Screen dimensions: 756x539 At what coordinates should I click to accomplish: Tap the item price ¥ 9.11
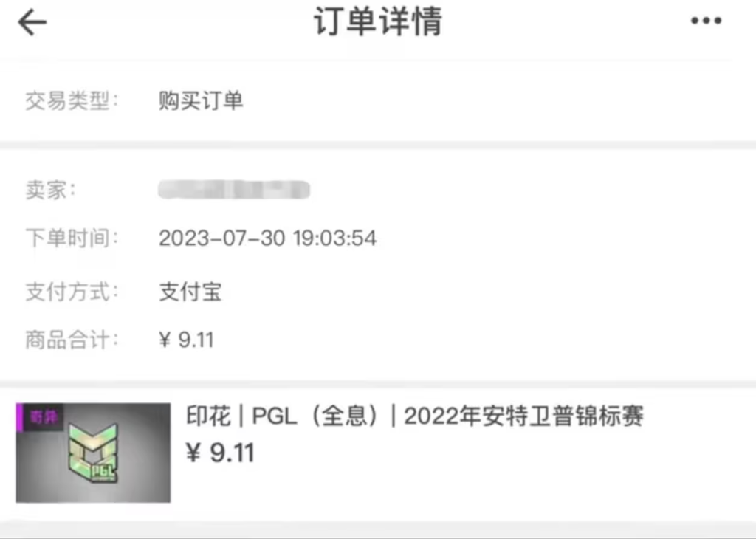[x=220, y=453]
